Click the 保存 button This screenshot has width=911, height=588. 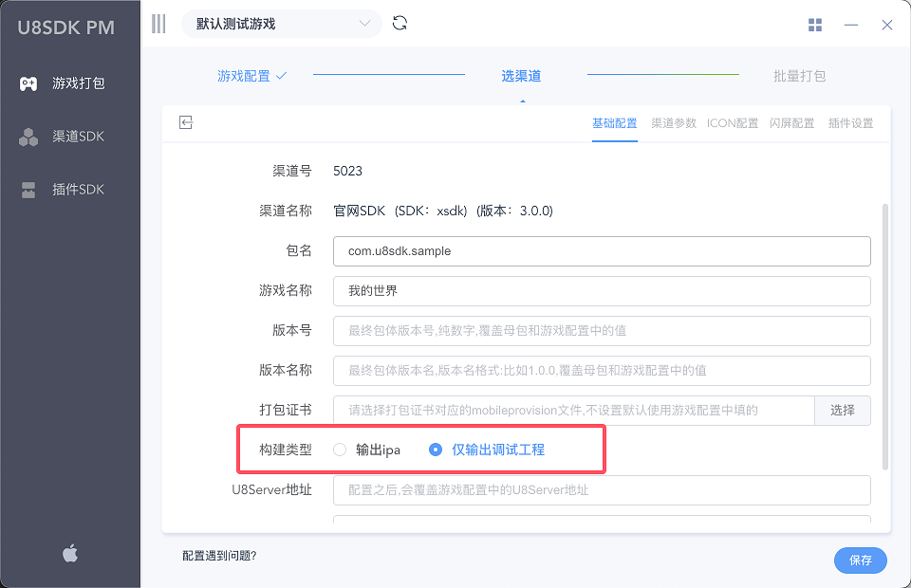pos(861,560)
